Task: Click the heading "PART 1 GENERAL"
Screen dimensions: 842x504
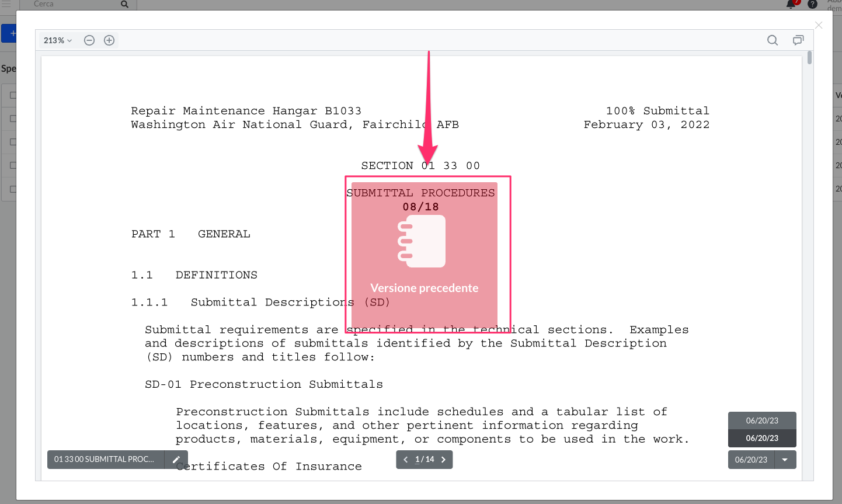Action: (x=190, y=234)
